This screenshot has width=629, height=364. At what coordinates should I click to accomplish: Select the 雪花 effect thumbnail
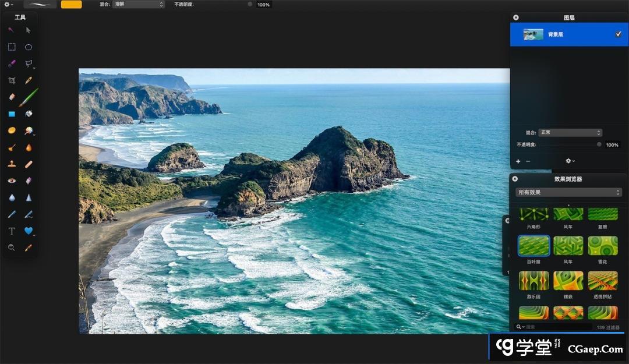[602, 246]
